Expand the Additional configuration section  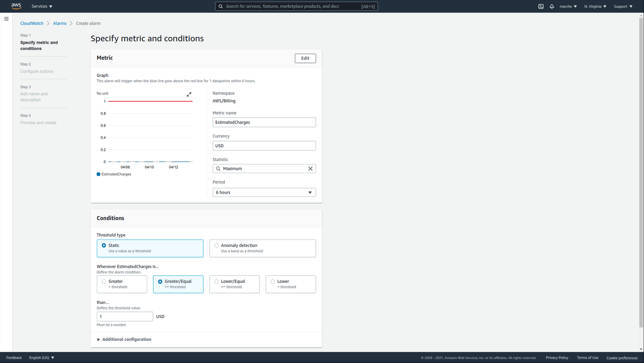124,340
